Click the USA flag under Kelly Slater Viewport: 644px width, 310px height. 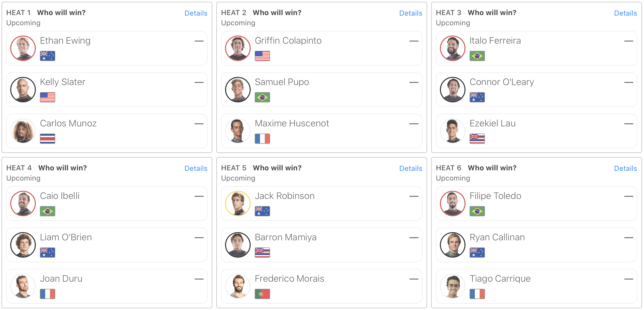pos(48,97)
